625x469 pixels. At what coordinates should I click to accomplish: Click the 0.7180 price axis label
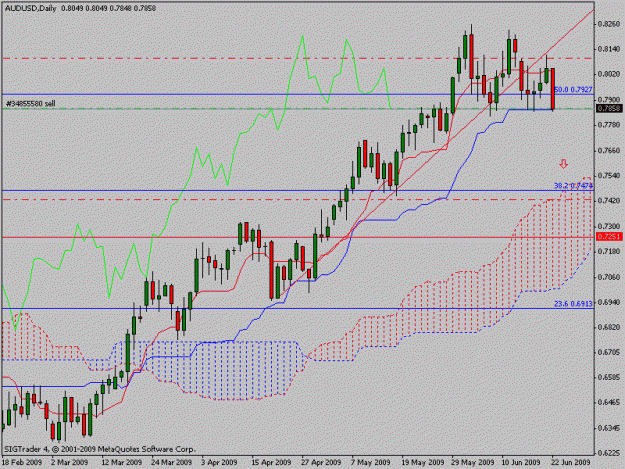[x=609, y=251]
